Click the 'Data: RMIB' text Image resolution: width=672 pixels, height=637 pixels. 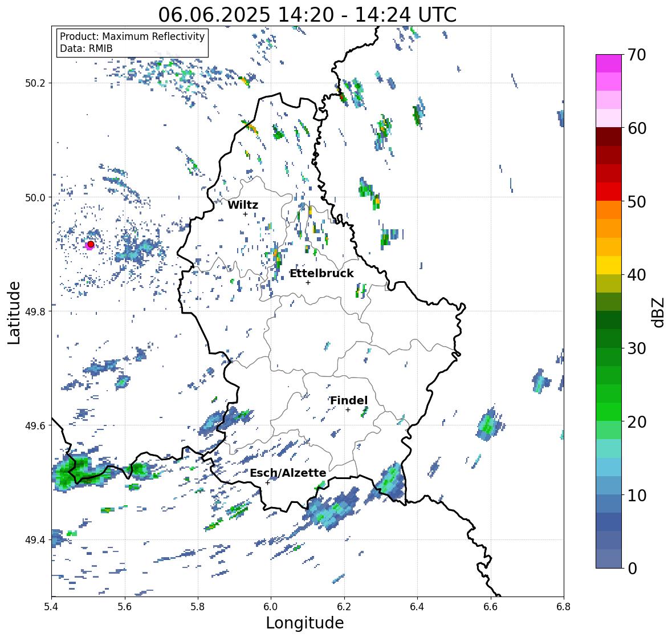pos(86,48)
